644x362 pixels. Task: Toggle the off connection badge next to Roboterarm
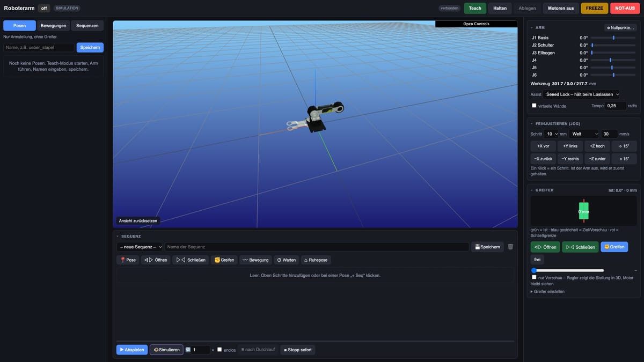click(x=44, y=8)
